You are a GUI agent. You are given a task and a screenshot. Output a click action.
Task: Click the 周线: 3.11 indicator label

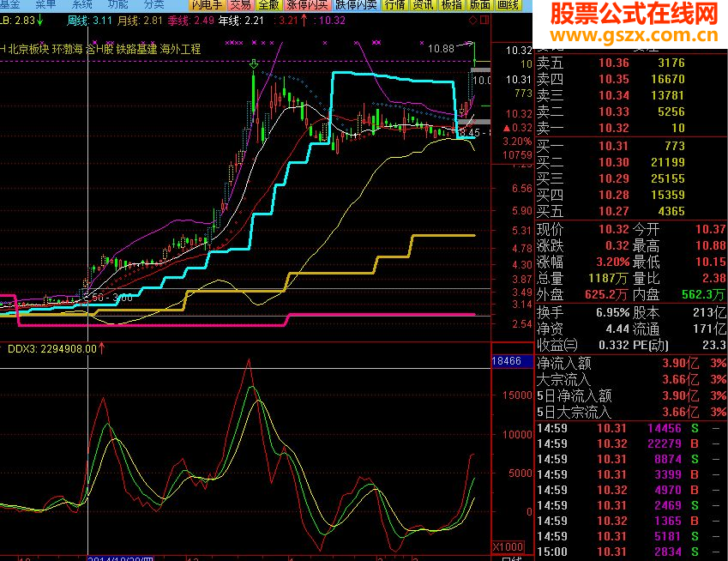[89, 21]
